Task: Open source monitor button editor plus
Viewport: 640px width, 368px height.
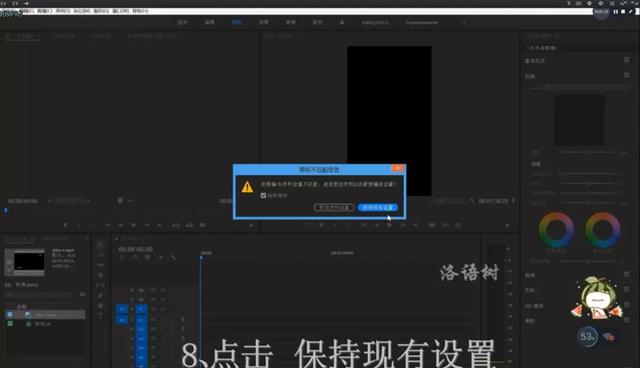Action: click(x=251, y=225)
